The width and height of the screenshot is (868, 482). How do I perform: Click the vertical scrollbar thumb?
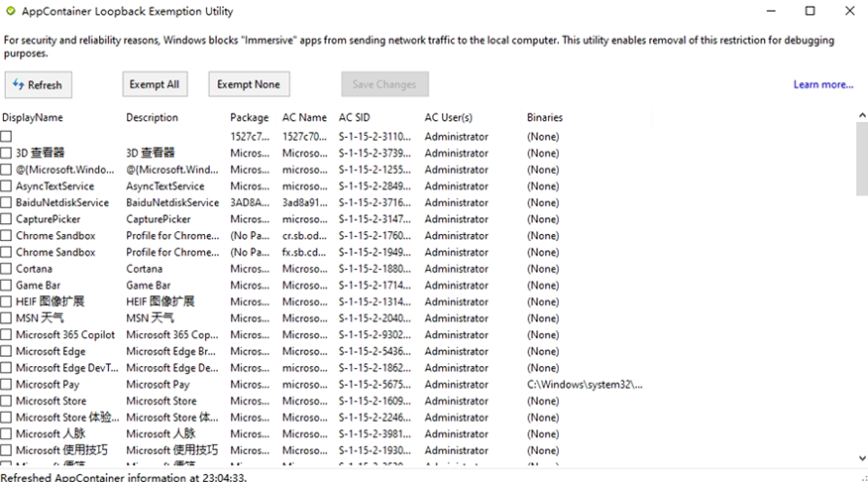tap(861, 159)
